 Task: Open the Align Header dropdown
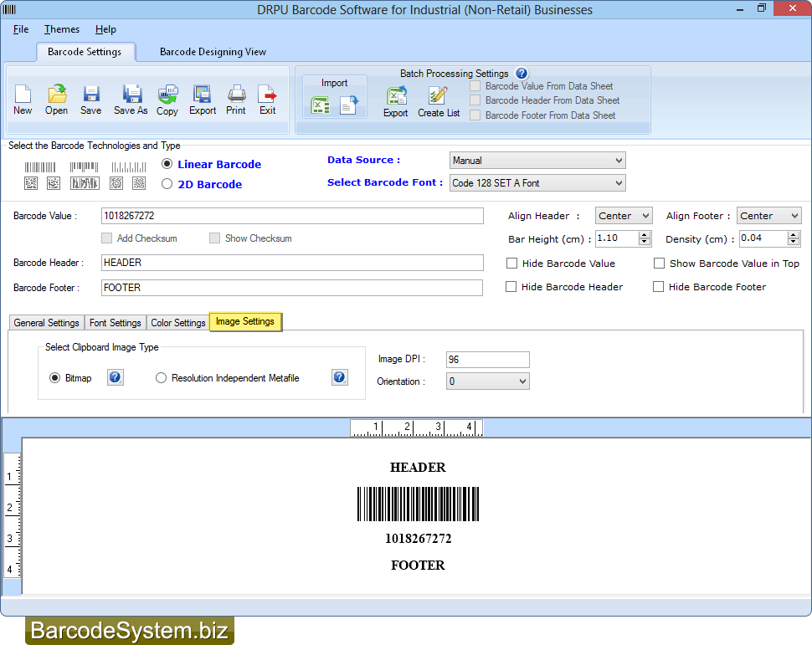tap(624, 215)
